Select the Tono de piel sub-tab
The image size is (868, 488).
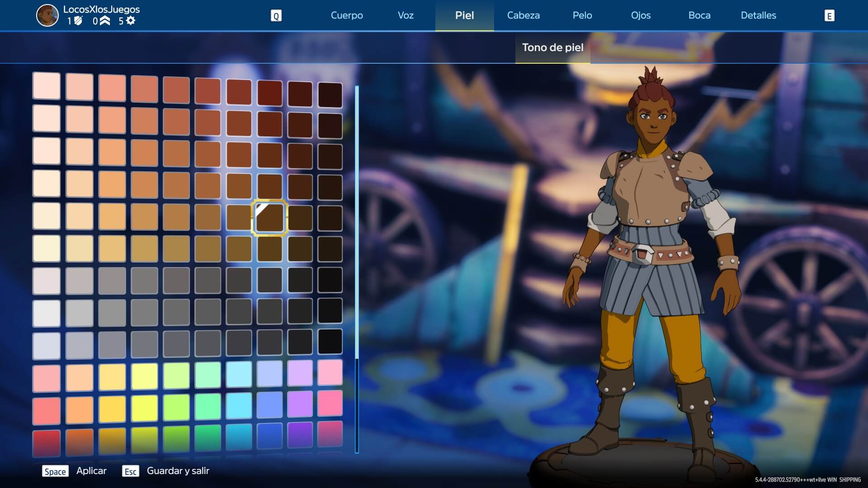552,47
